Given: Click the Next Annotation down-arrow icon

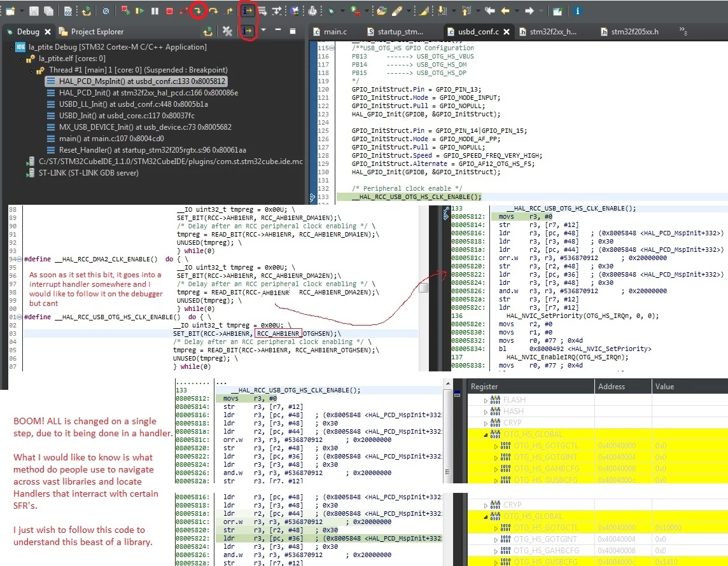Looking at the screenshot, I should (442, 11).
